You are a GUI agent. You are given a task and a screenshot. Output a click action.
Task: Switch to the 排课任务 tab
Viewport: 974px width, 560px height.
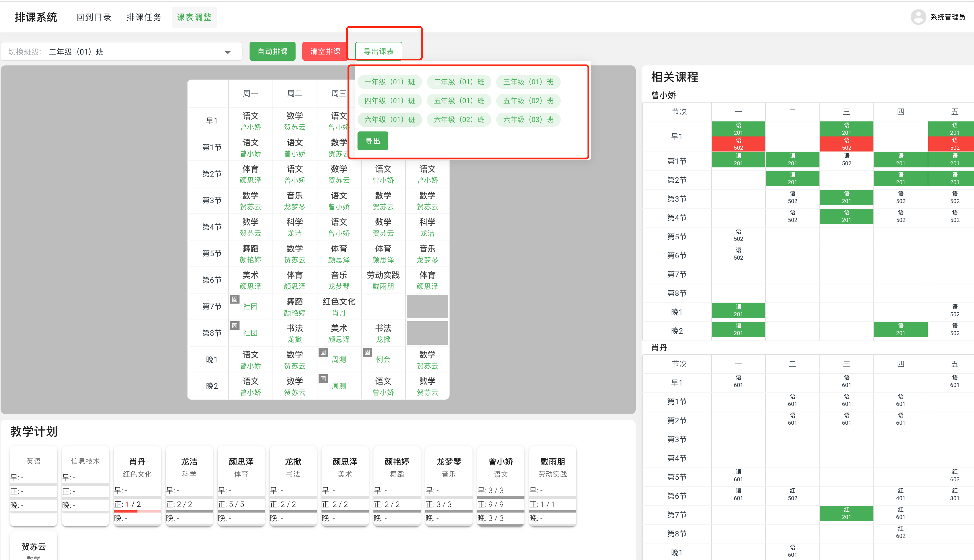pyautogui.click(x=144, y=17)
